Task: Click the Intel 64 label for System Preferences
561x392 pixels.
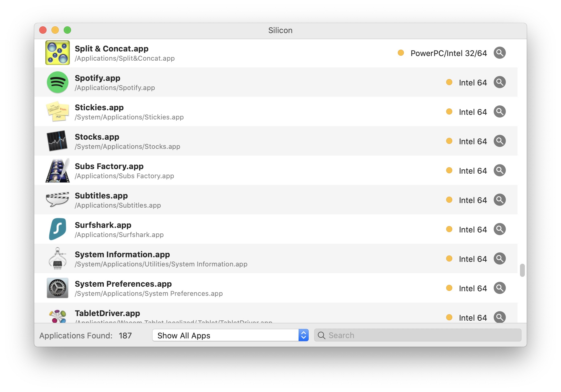Action: pos(473,288)
